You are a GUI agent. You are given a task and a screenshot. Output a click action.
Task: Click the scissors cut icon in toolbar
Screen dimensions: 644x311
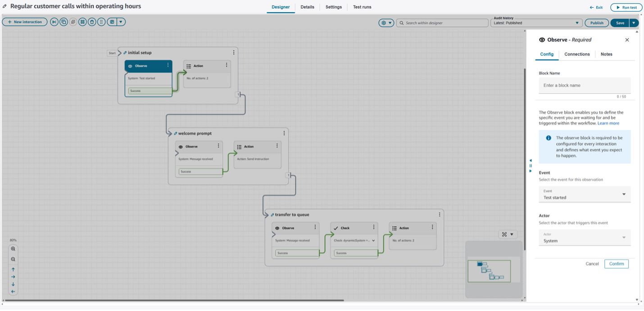tap(54, 22)
